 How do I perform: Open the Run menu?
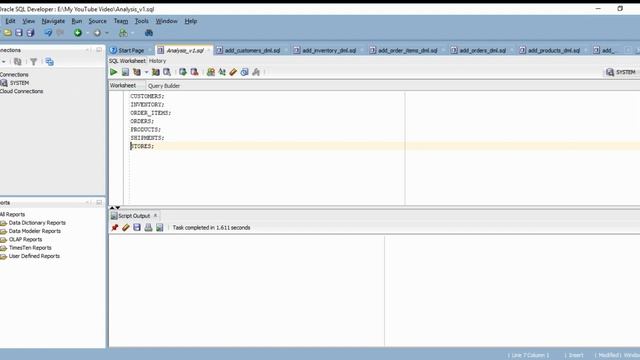tap(77, 21)
